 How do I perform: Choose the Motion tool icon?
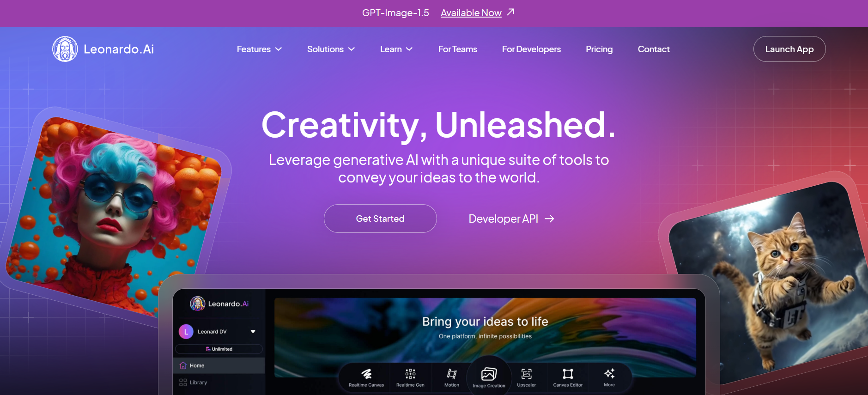(452, 374)
